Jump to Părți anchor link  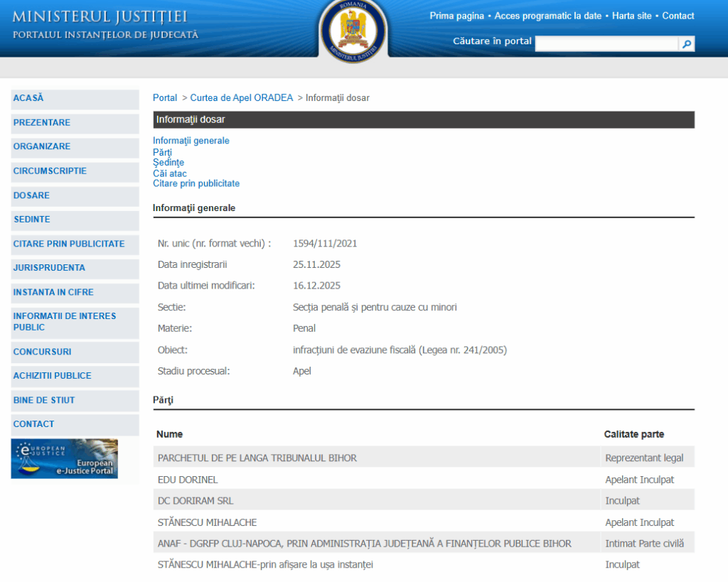pos(162,152)
